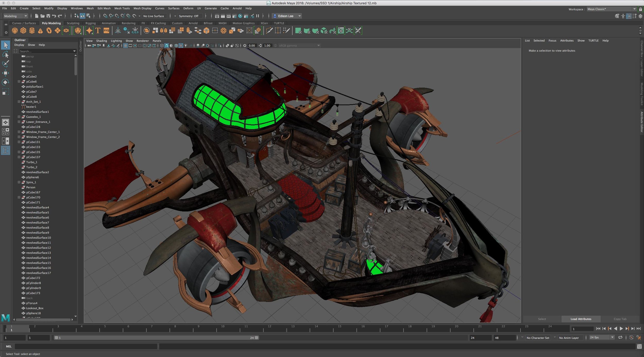The width and height of the screenshot is (644, 357).
Task: Drag the timeline playback frame slider
Action: pos(18,328)
